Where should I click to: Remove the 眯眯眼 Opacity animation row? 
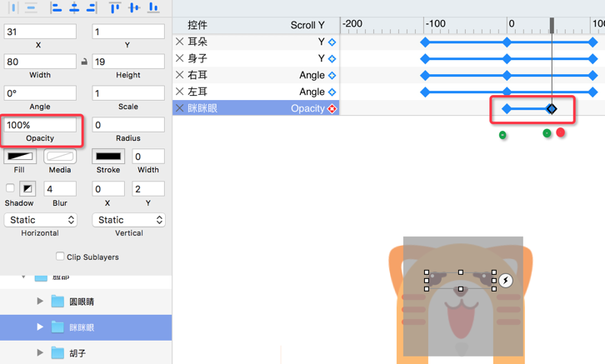click(179, 108)
